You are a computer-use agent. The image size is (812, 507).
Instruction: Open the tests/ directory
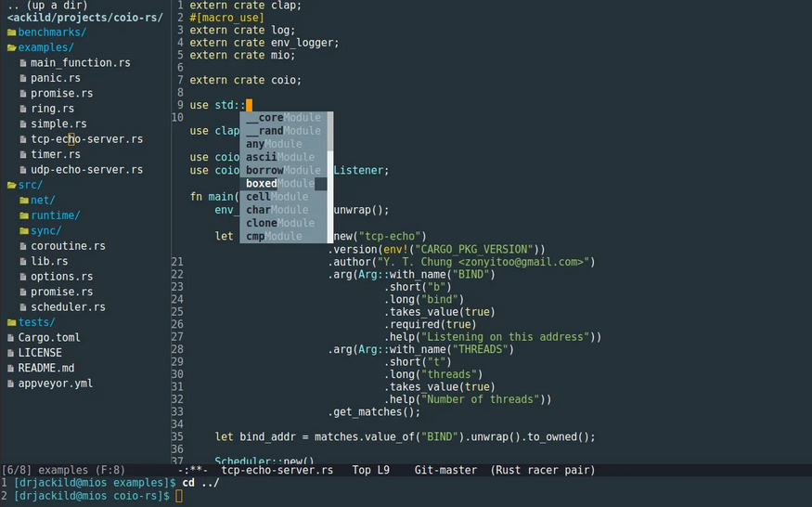click(x=37, y=322)
